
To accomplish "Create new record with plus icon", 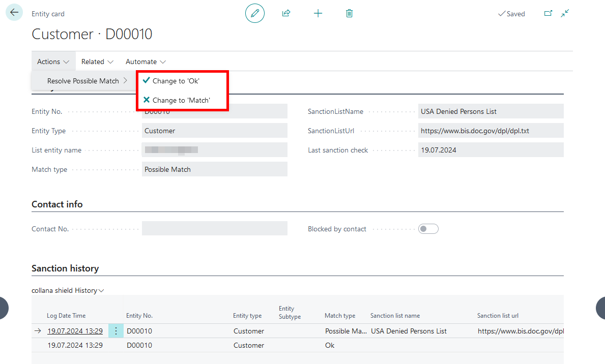I will (x=318, y=14).
